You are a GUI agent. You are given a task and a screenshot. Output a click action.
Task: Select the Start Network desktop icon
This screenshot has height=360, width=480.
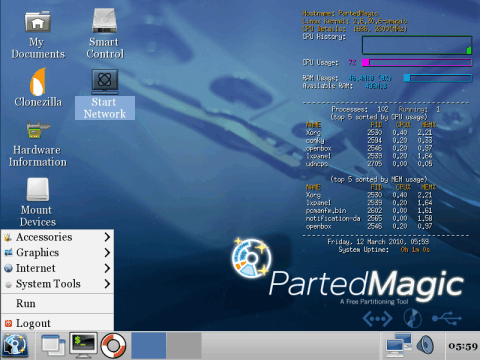coord(105,94)
